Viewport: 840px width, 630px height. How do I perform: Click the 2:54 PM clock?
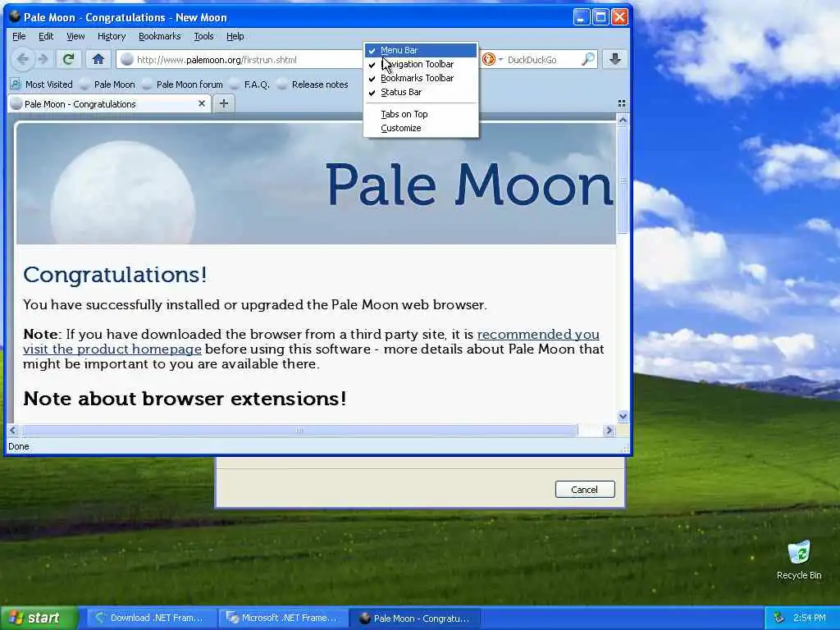click(x=810, y=618)
